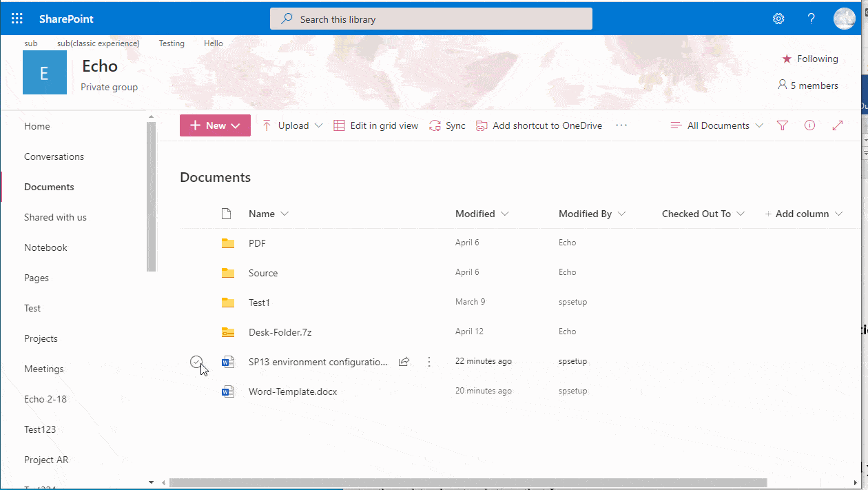Select Notebook in the left navigation
This screenshot has height=490, width=868.
45,247
